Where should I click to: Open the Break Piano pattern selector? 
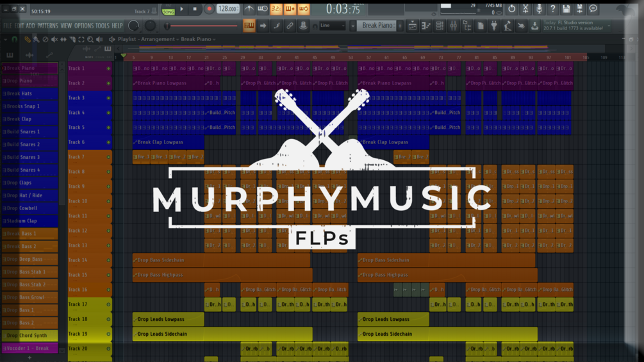[x=377, y=26]
